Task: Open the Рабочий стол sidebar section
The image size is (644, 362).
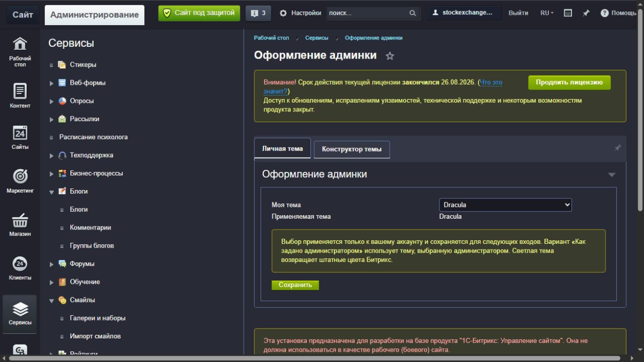Action: [x=20, y=52]
